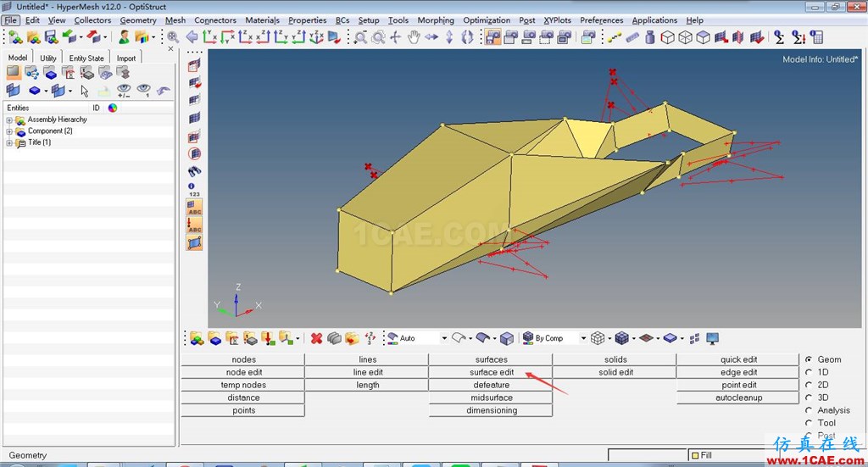Screen dimensions: 868x467
Task: Click the Save Model floppy disk icon
Action: pos(51,37)
